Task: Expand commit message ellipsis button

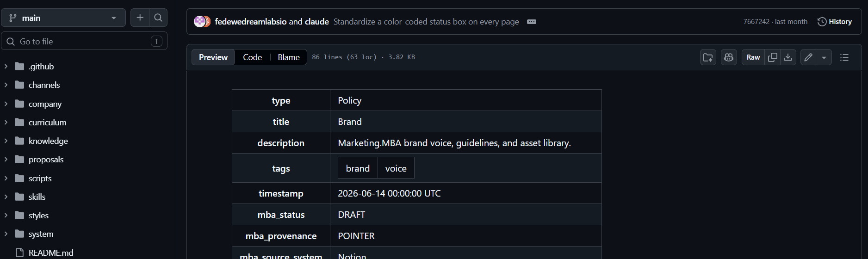Action: pos(532,22)
